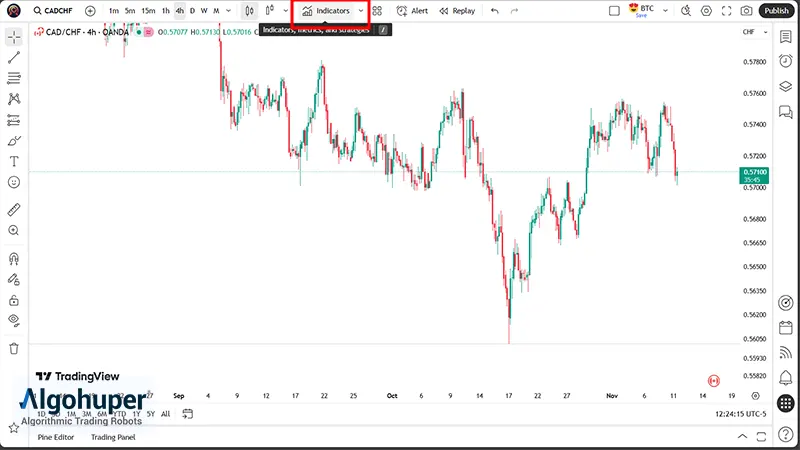Click the Publish button
800x450 pixels.
pyautogui.click(x=776, y=11)
